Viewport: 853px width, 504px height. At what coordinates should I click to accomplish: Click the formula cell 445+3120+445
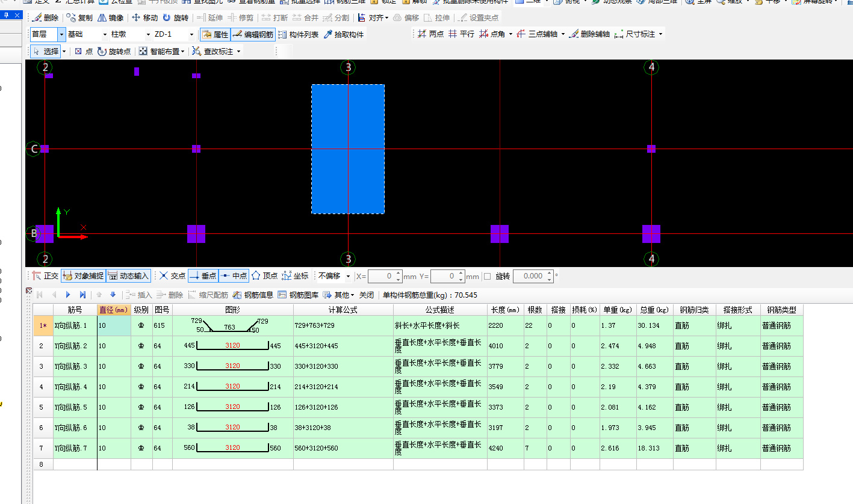(x=343, y=346)
